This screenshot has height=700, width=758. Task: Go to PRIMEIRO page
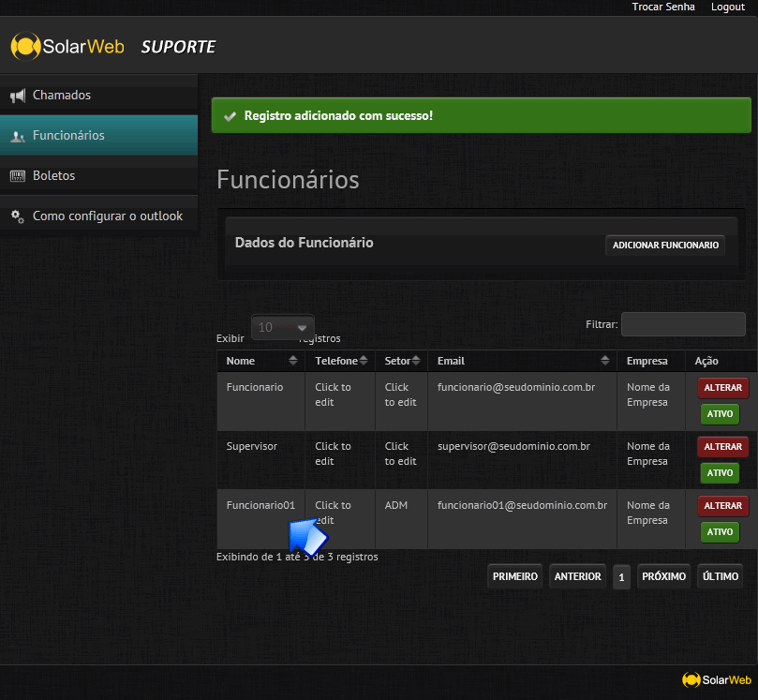pyautogui.click(x=514, y=576)
